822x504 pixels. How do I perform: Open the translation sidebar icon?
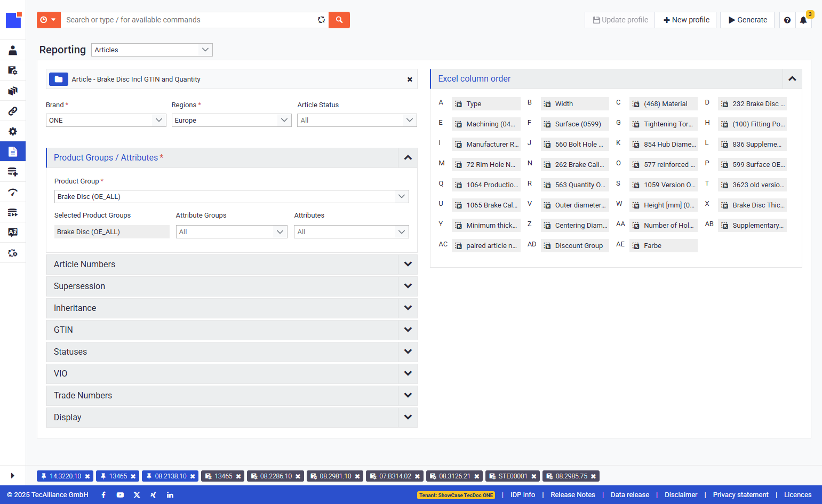click(x=13, y=233)
